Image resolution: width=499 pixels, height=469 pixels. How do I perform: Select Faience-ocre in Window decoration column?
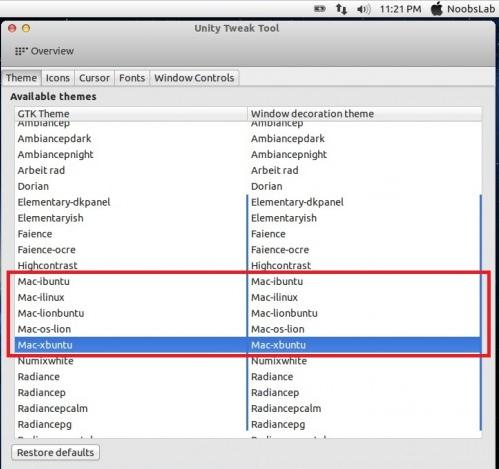(x=364, y=250)
